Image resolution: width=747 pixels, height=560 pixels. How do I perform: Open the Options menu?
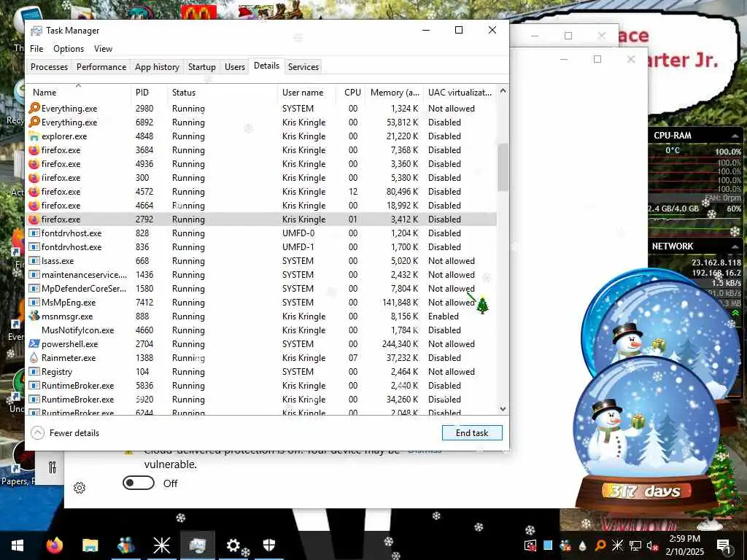click(69, 49)
